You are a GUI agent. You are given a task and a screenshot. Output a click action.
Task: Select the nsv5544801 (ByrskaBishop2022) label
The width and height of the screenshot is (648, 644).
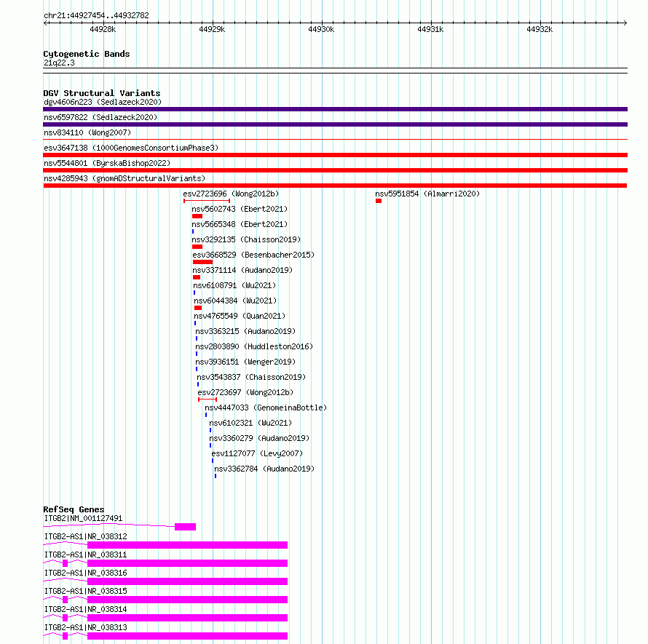coord(107,163)
